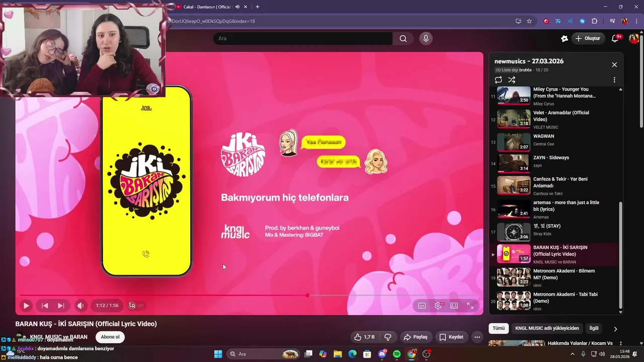Play Stray Kids (STAY) playlist item

pos(553,232)
